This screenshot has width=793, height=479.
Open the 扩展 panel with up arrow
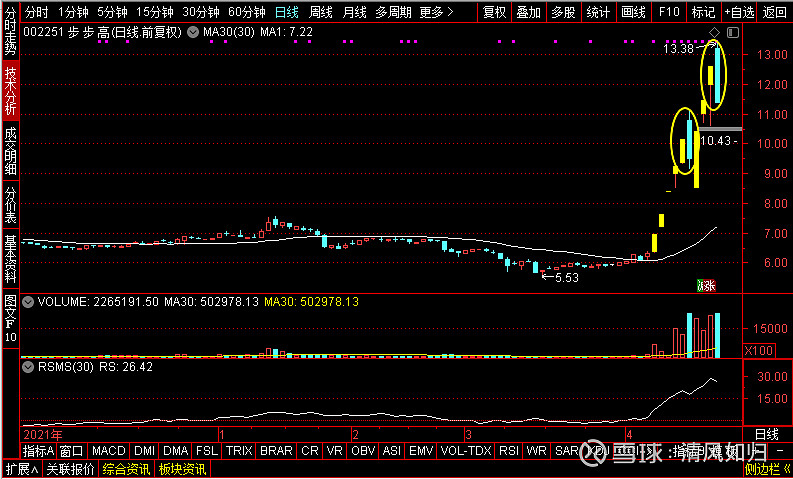(x=21, y=468)
